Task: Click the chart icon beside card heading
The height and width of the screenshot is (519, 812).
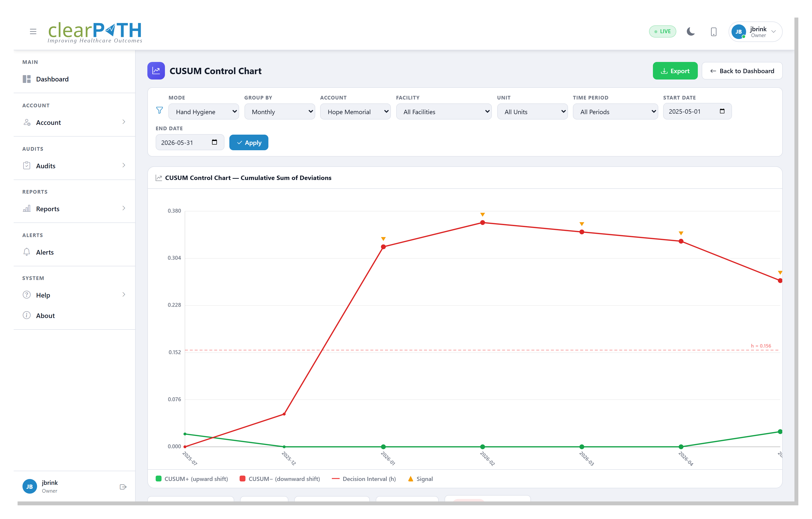Action: (x=159, y=178)
